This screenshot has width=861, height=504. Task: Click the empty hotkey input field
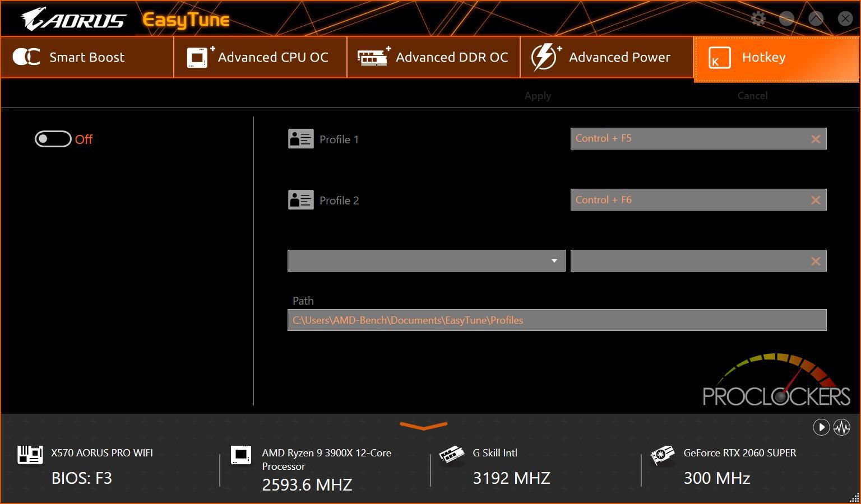698,261
